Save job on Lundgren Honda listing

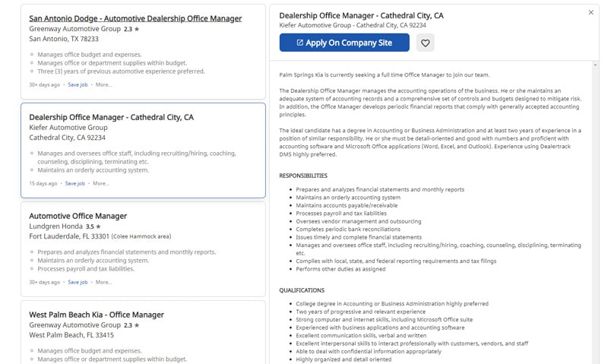tap(78, 282)
